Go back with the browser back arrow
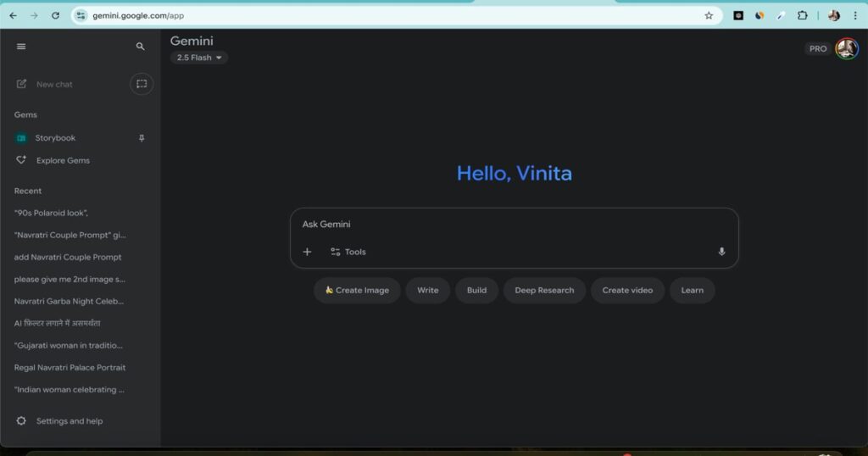The image size is (868, 456). 13,15
